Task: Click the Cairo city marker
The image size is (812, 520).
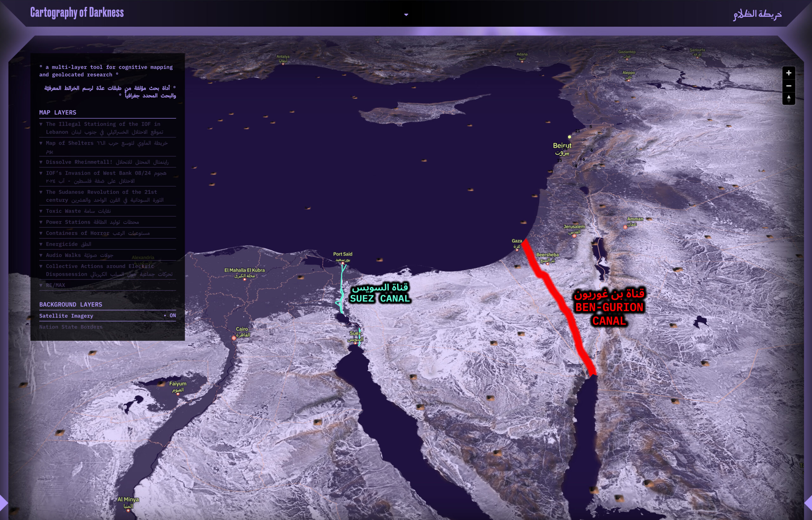Action: pyautogui.click(x=233, y=337)
